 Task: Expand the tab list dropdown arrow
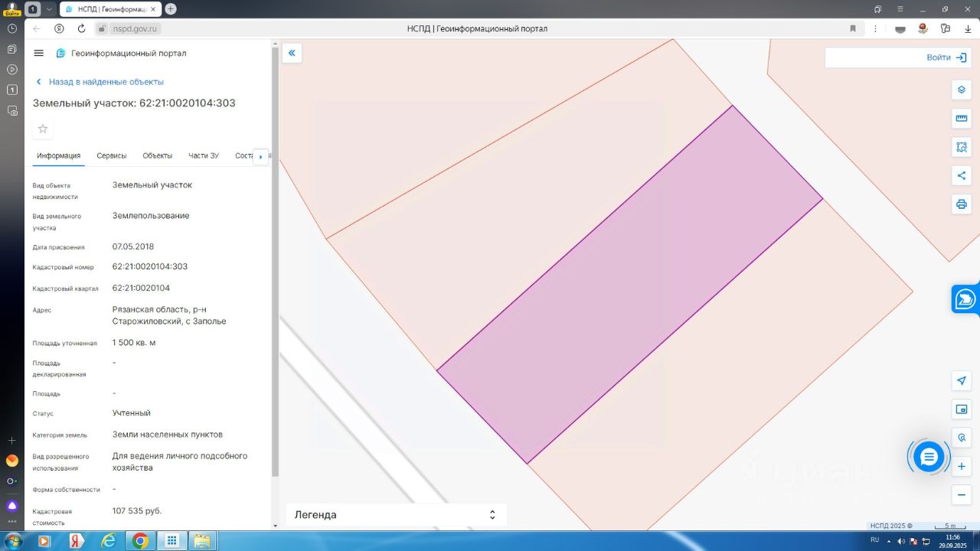click(50, 9)
